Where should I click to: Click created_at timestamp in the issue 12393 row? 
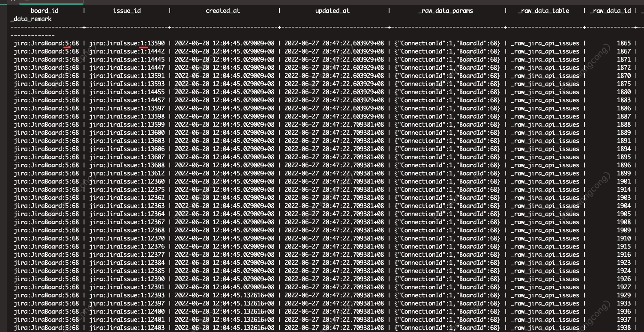225,295
